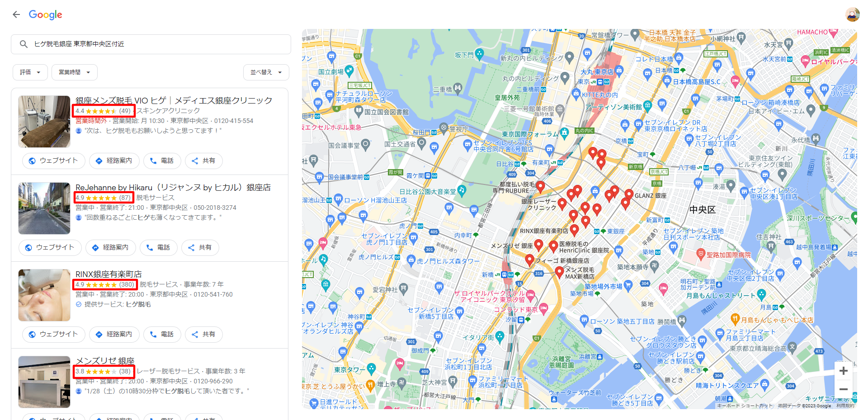Open RINX銀座有楽町店 listing title

pos(108,274)
